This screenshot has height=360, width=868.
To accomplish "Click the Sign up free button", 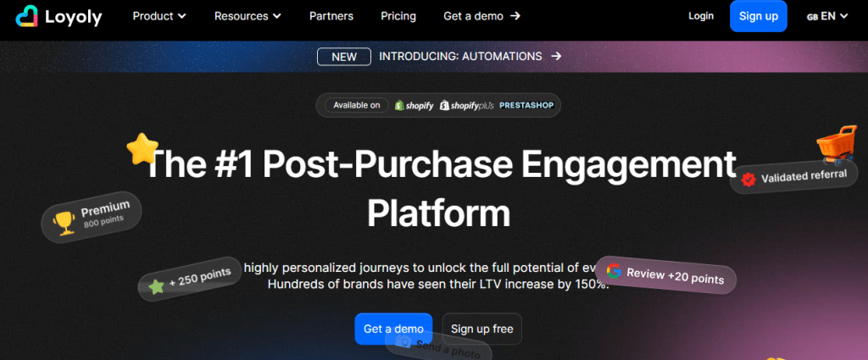I will [x=481, y=329].
